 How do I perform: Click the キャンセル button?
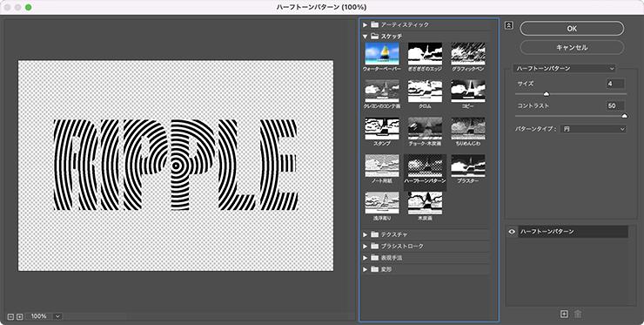click(572, 47)
